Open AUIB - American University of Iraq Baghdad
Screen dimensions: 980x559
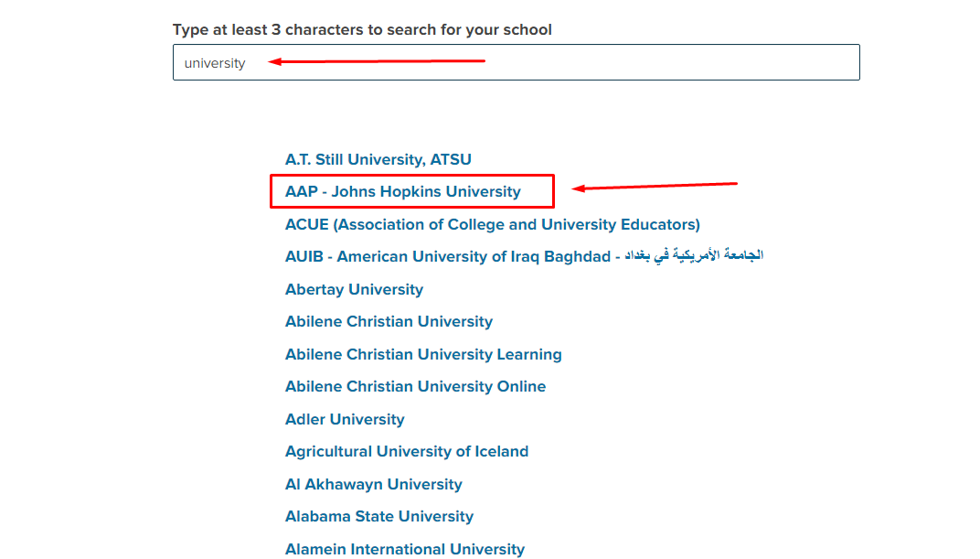(524, 256)
